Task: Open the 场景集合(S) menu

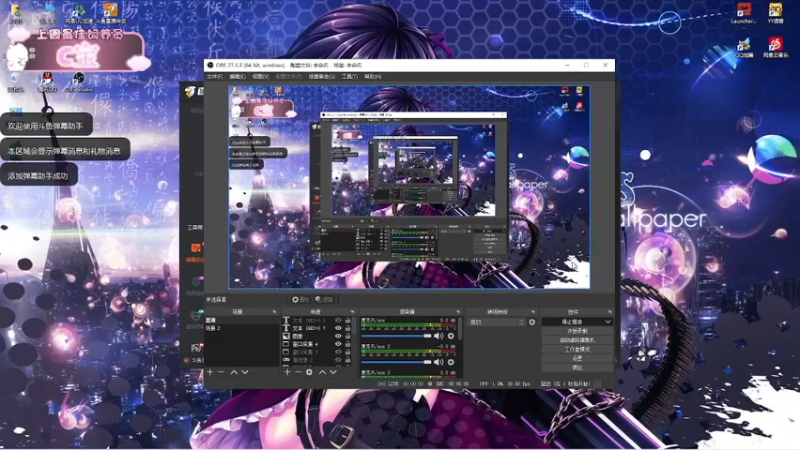Action: pos(322,77)
